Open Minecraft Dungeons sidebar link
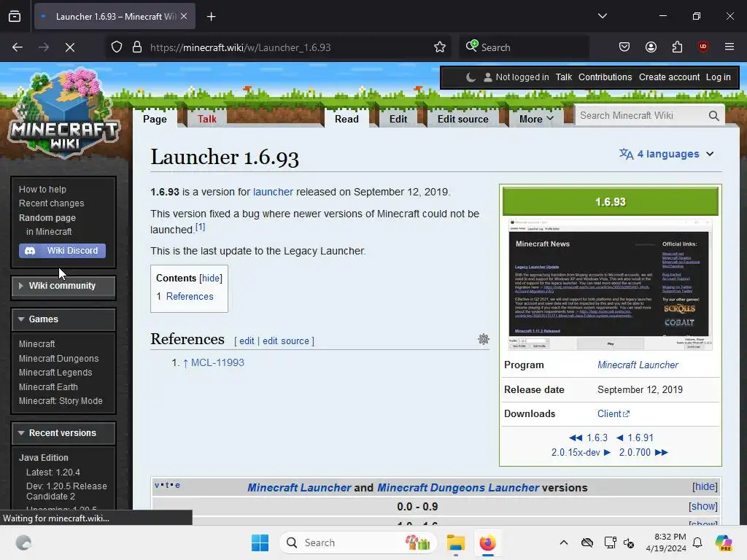This screenshot has width=747, height=560. pos(58,359)
